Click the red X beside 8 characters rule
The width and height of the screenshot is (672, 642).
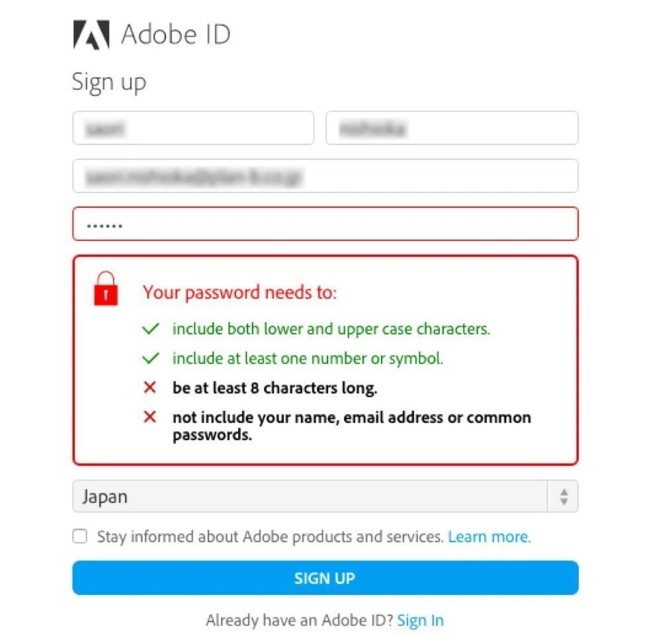[150, 387]
